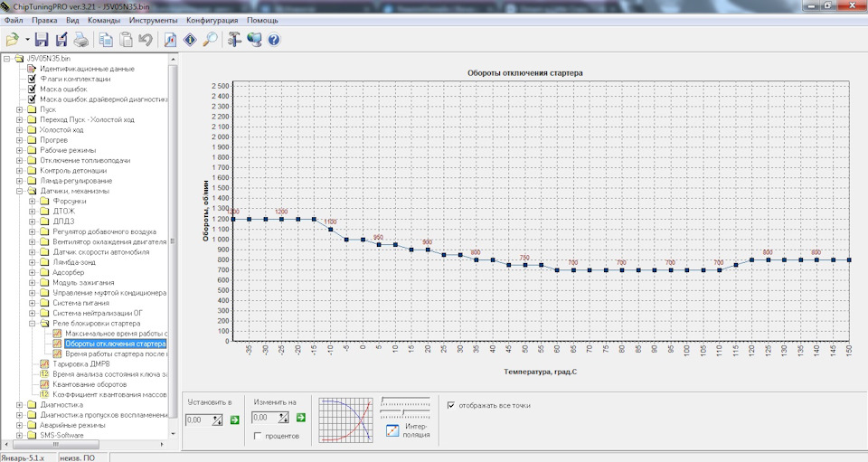The height and width of the screenshot is (462, 868).
Task: Select 'Время анализа состояния ключа' item
Action: 109,374
